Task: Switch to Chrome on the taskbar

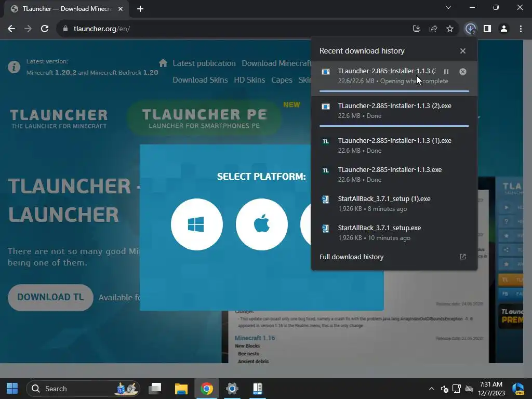Action: coord(207,389)
